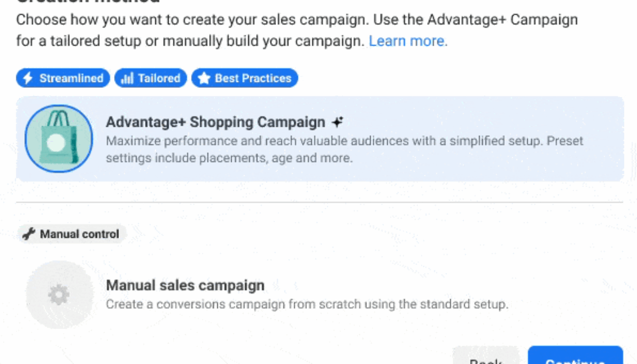Toggle the Streamlined filter pill

pos(62,78)
